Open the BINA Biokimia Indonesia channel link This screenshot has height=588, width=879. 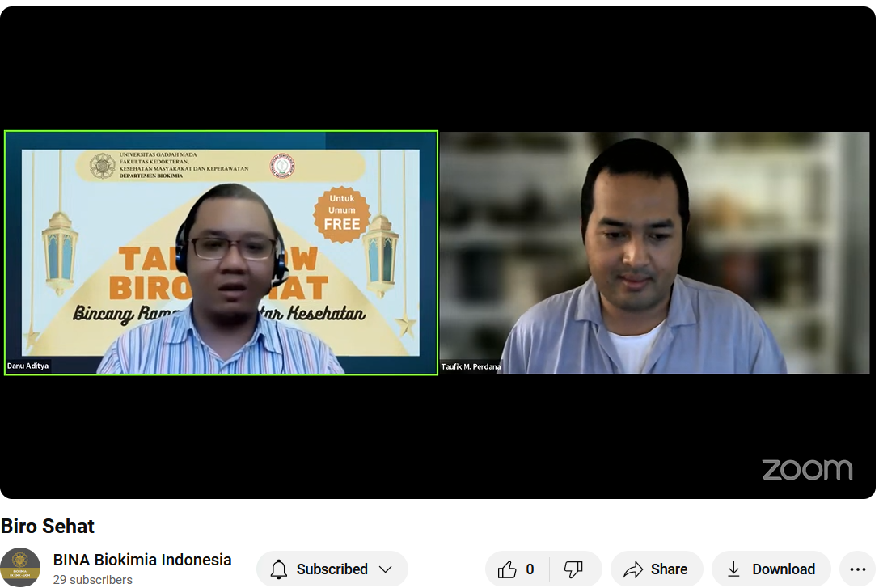tap(142, 560)
